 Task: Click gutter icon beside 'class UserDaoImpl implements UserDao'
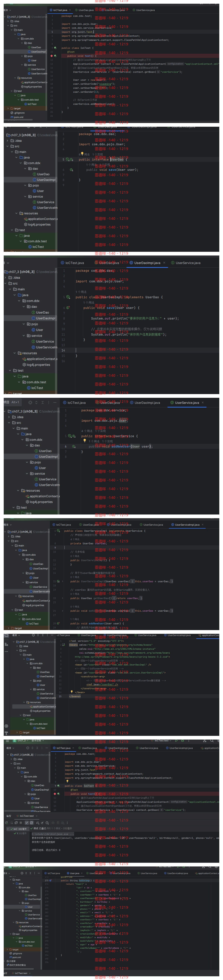coord(68,297)
